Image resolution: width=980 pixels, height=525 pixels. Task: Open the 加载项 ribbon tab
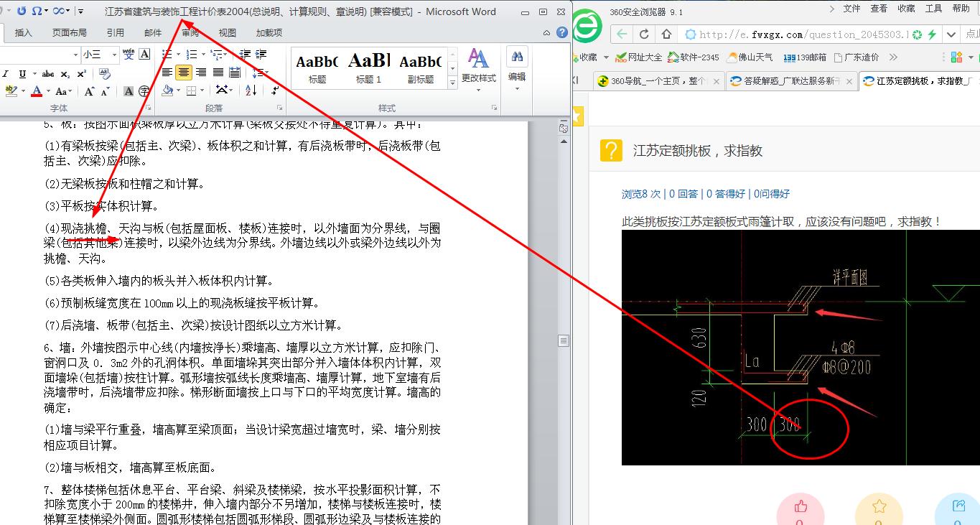269,33
